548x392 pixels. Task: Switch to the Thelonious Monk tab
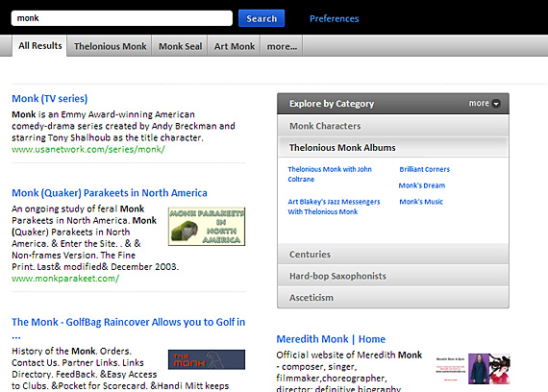pos(110,46)
